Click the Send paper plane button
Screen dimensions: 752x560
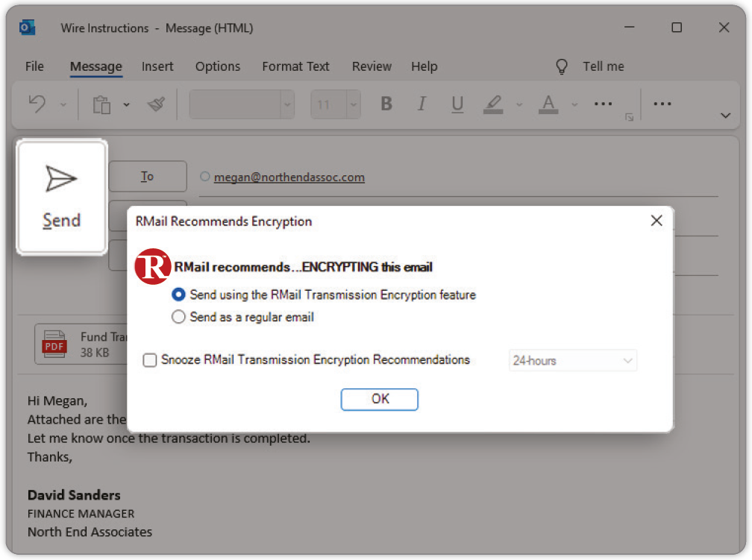[61, 198]
